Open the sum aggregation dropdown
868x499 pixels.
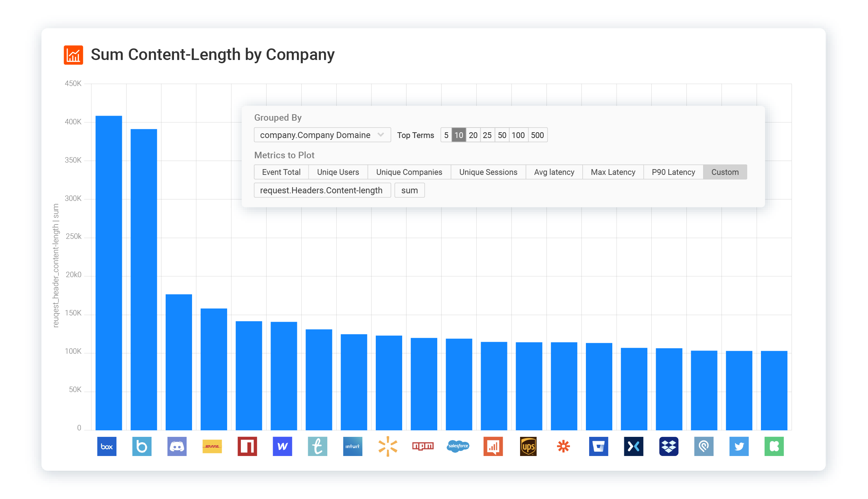[x=409, y=190]
